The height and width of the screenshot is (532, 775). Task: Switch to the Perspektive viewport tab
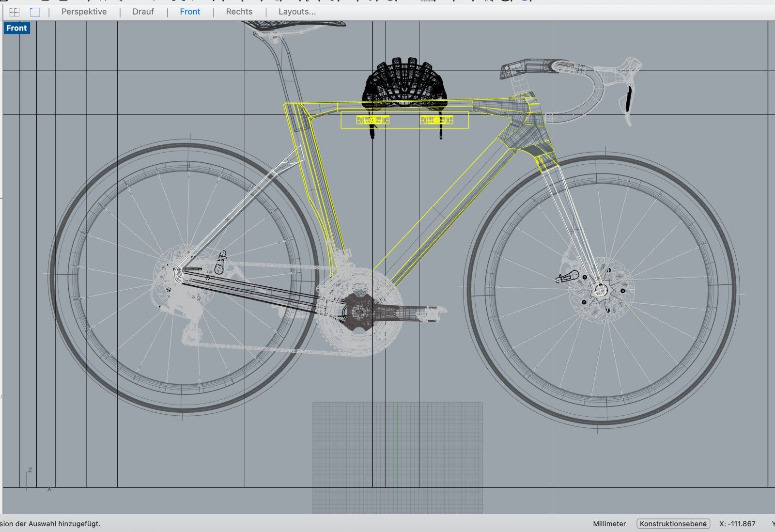pos(84,12)
